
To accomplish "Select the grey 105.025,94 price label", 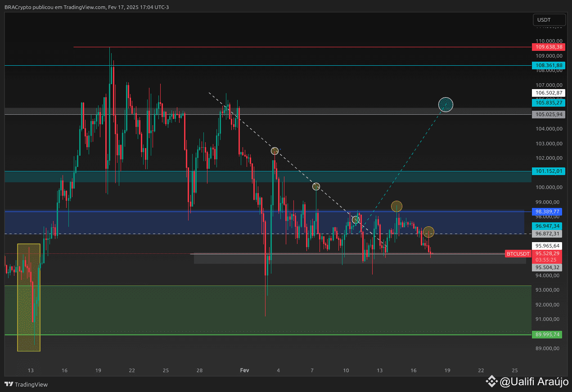I will tap(548, 114).
